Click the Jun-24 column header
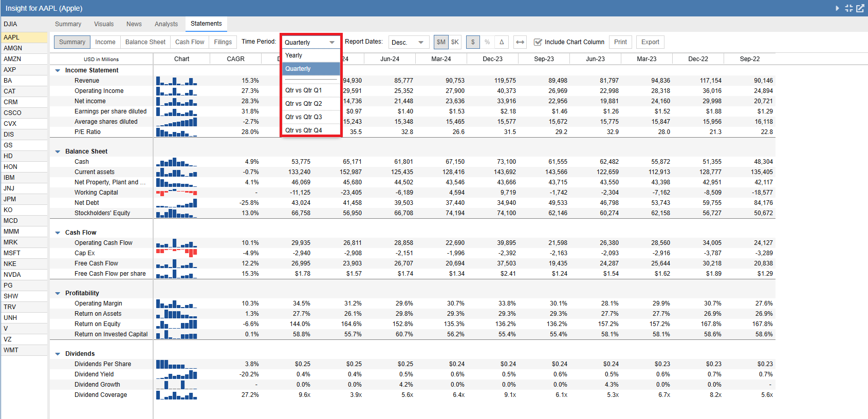Image resolution: width=868 pixels, height=419 pixels. [x=390, y=59]
